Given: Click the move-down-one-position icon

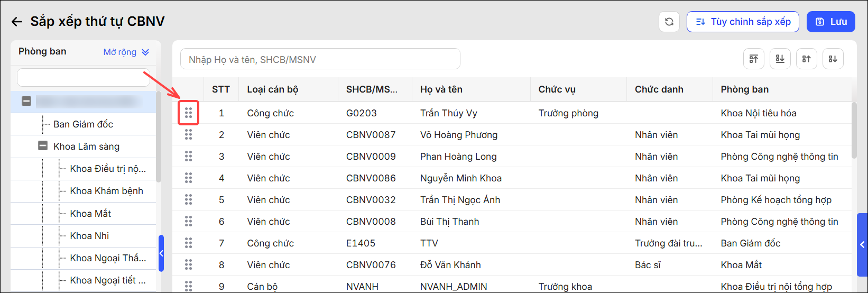Looking at the screenshot, I should tap(833, 59).
